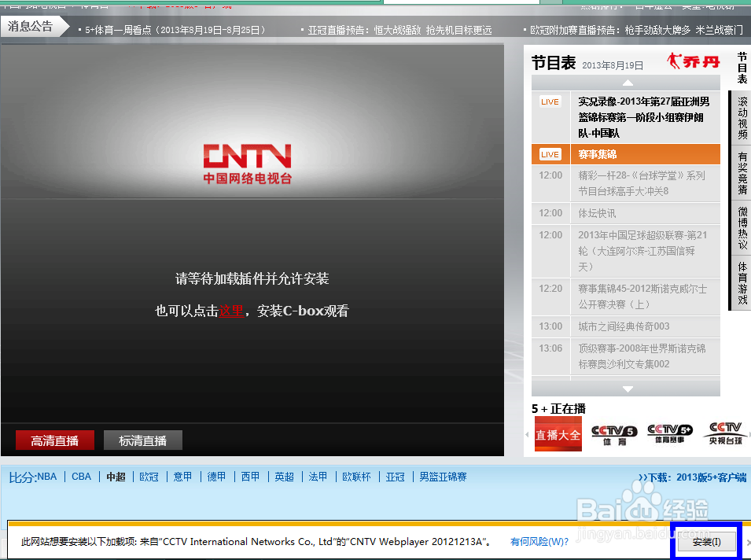Switch to 高清直播 playback
This screenshot has width=751, height=560.
pyautogui.click(x=54, y=440)
